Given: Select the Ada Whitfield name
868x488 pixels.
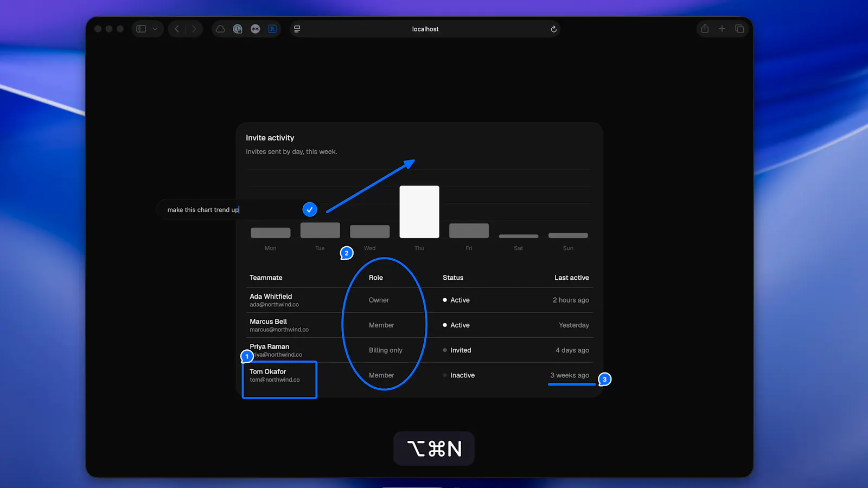Looking at the screenshot, I should click(x=271, y=296).
